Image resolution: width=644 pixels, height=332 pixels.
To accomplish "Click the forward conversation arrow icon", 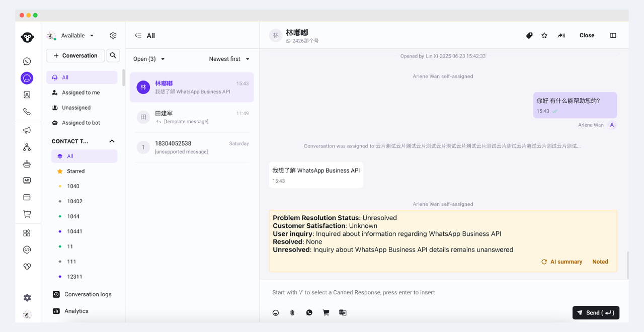I will pos(561,36).
